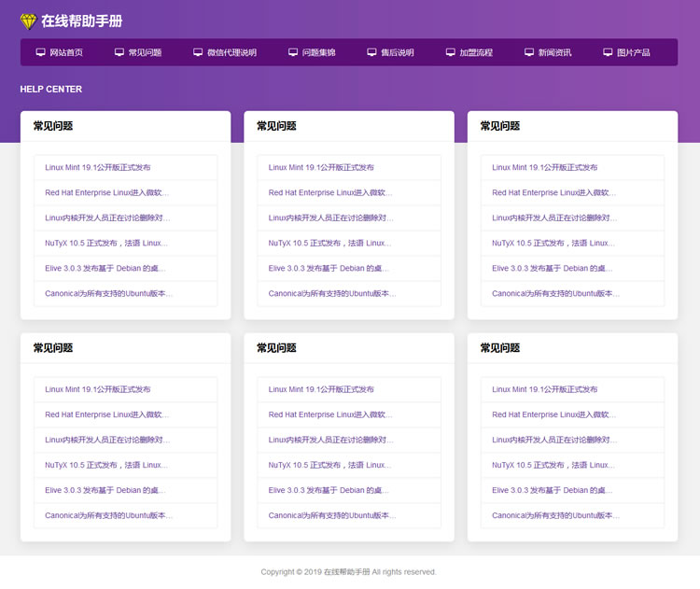Click the monitor icon beside 微信代理说明
The height and width of the screenshot is (589, 700).
[x=198, y=52]
